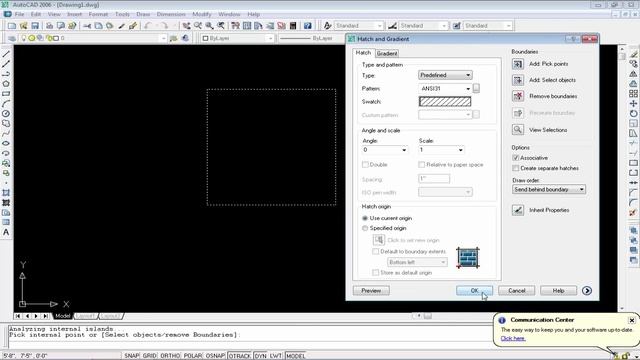
Task: Open the Layer Properties Manager icon
Action: tap(12, 38)
